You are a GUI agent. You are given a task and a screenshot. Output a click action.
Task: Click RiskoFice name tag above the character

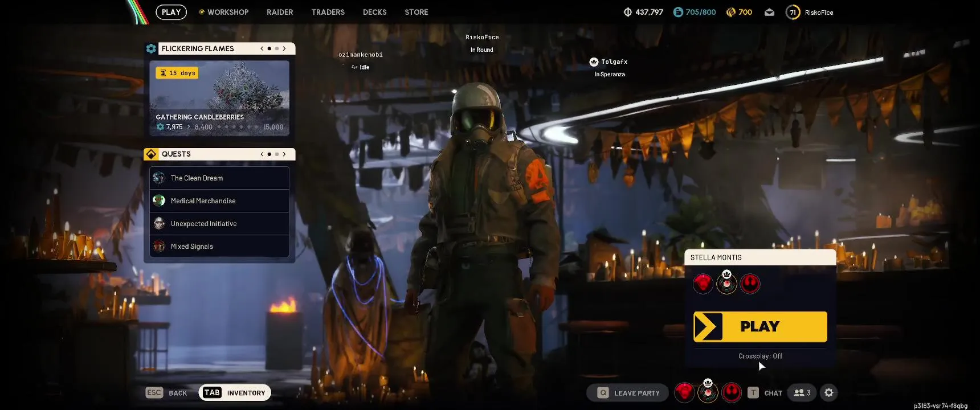pos(482,37)
